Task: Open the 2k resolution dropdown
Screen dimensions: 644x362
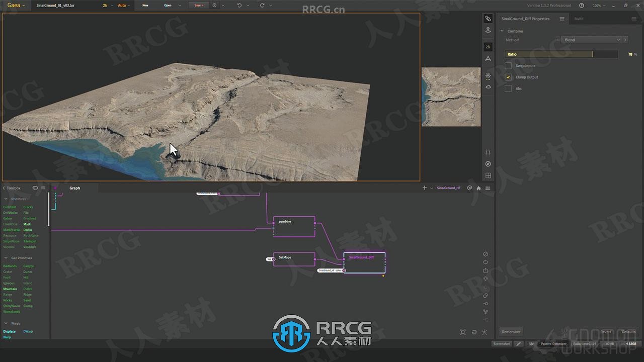Action: pyautogui.click(x=107, y=5)
